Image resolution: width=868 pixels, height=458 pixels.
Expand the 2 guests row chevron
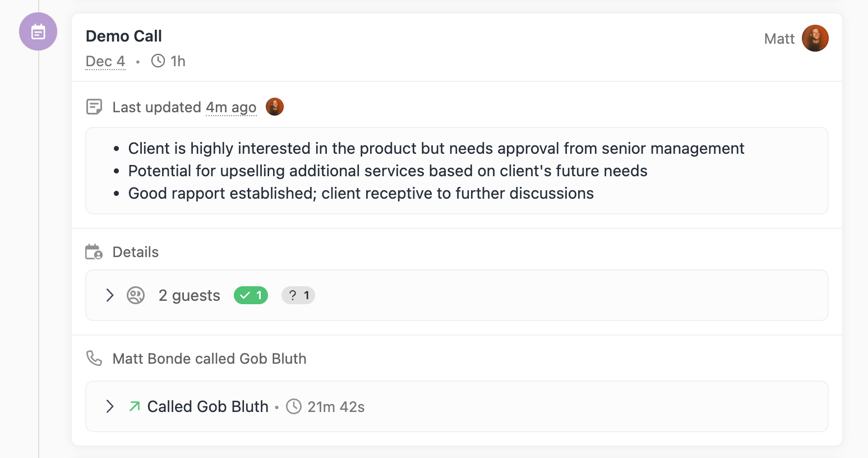(x=110, y=295)
